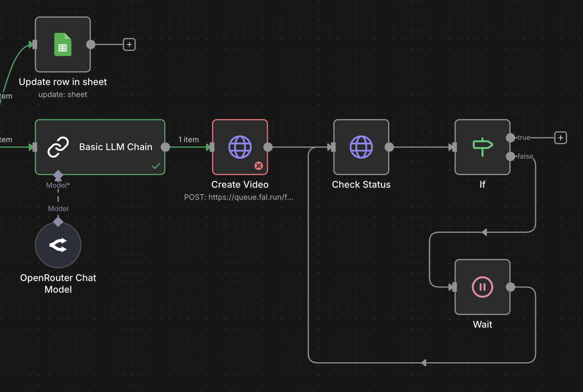Add a node to the If true branch
This screenshot has width=583, height=392.
pos(560,138)
